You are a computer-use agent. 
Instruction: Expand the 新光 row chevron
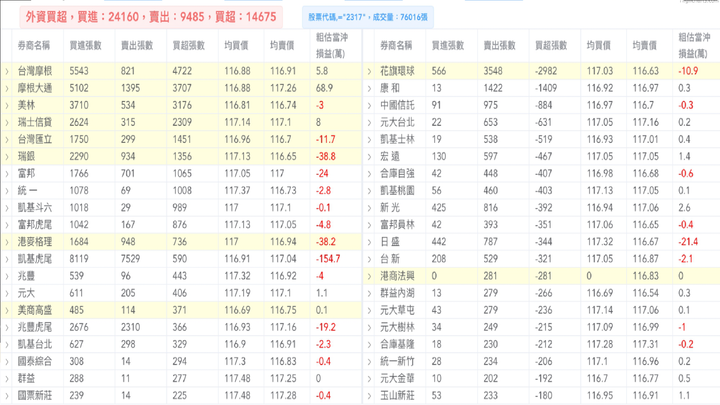[x=369, y=208]
